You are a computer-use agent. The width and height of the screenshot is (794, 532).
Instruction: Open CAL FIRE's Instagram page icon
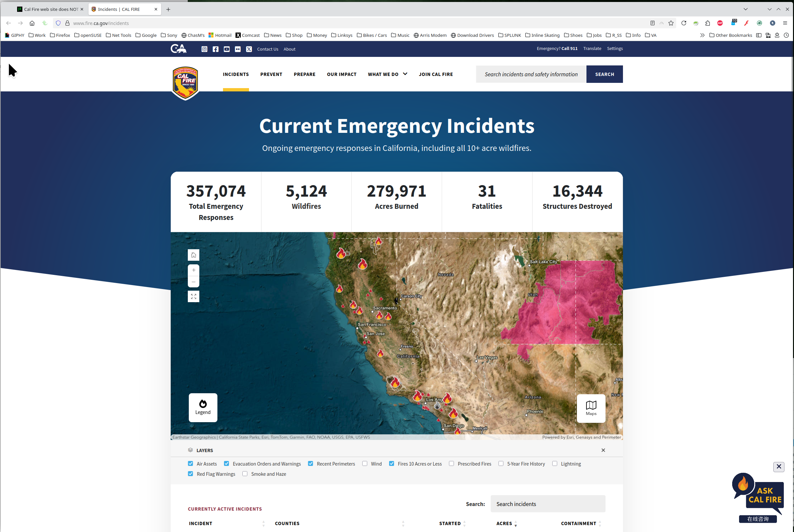coord(204,49)
